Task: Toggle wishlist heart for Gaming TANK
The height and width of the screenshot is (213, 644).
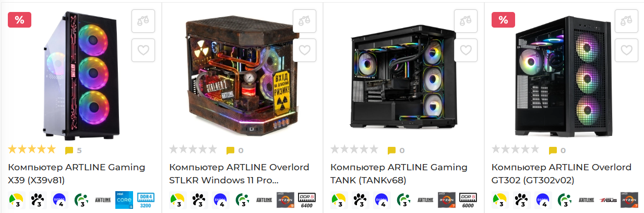Action: click(466, 51)
